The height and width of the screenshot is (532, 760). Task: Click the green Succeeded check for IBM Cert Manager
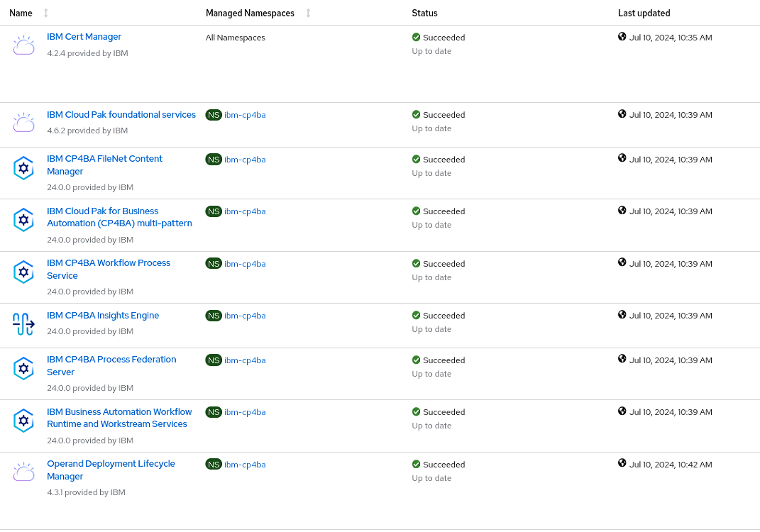(416, 37)
